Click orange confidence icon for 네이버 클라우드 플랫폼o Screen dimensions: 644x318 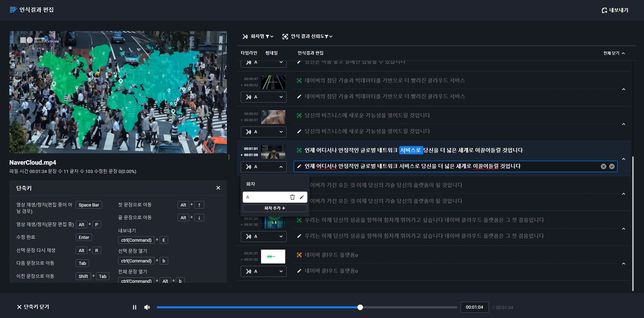click(299, 255)
